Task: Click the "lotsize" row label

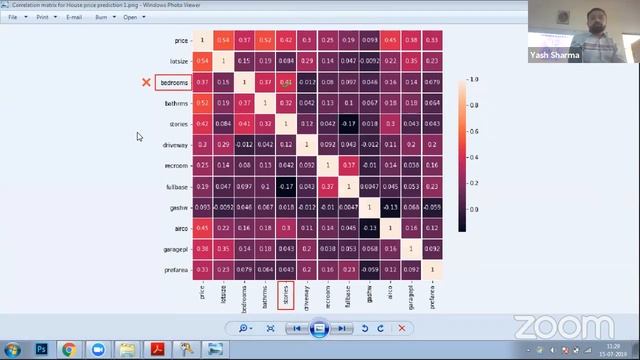Action: point(179,61)
